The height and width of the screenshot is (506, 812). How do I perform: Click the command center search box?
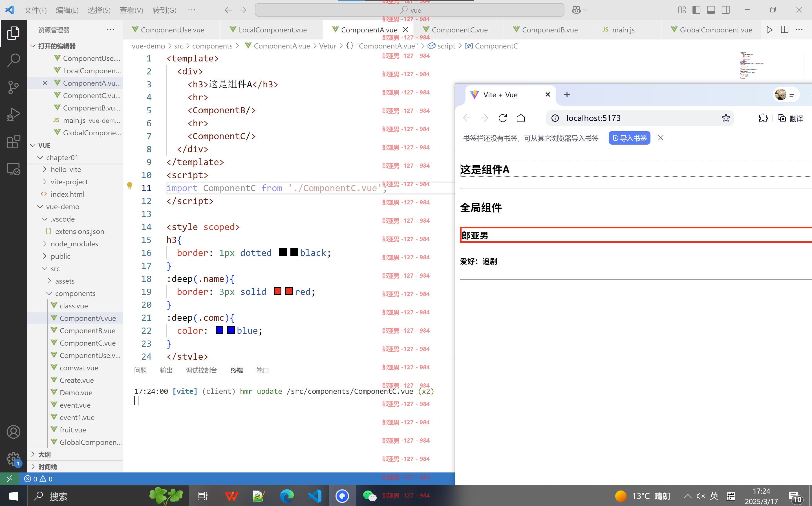410,10
